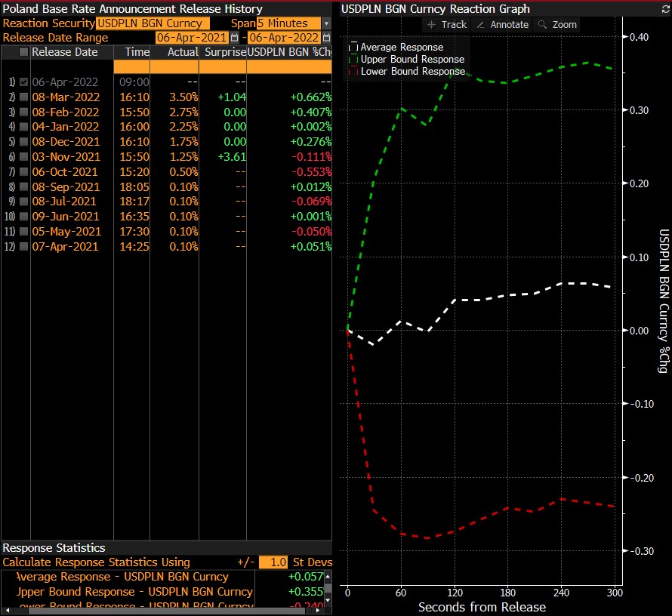Screen dimensions: 672x616
Task: Open the Span 5 Minutes dropdown
Action: tap(326, 23)
